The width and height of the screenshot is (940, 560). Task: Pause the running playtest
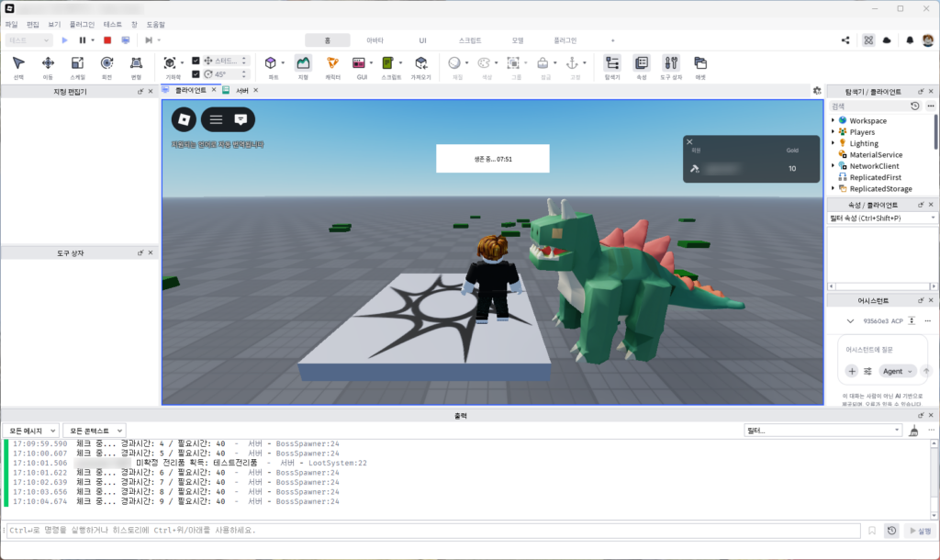pyautogui.click(x=83, y=40)
